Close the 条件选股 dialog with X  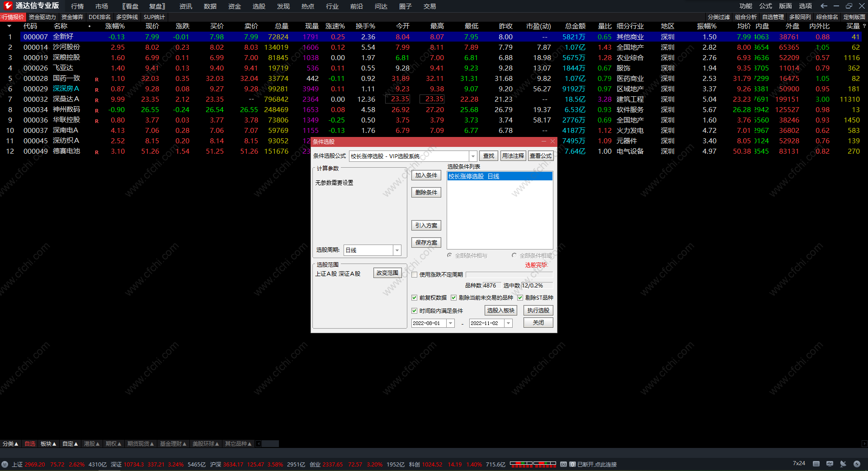click(x=552, y=141)
